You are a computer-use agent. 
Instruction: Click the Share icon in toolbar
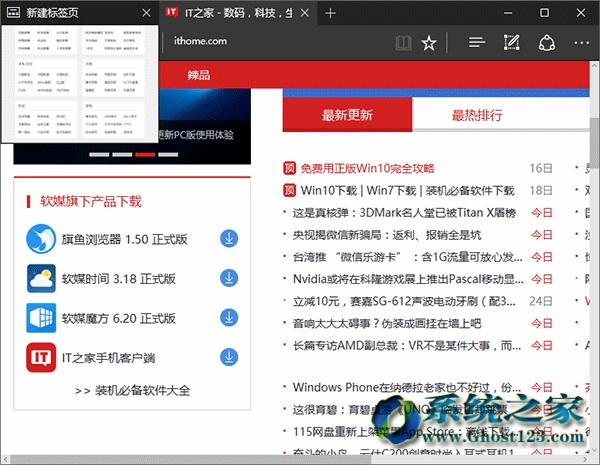[x=547, y=43]
